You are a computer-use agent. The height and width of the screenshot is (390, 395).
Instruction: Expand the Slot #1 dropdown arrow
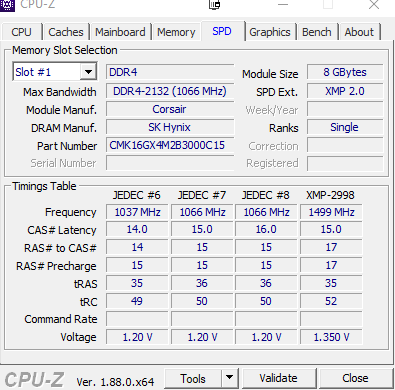88,72
